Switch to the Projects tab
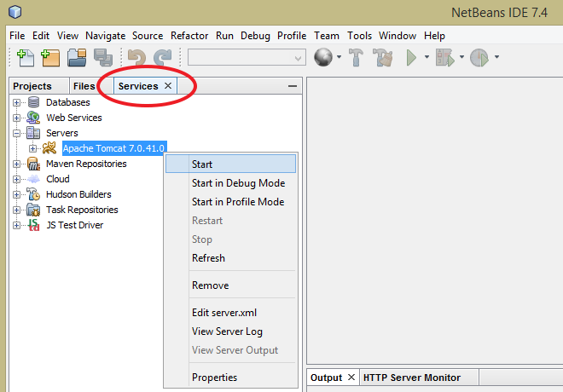 point(32,86)
